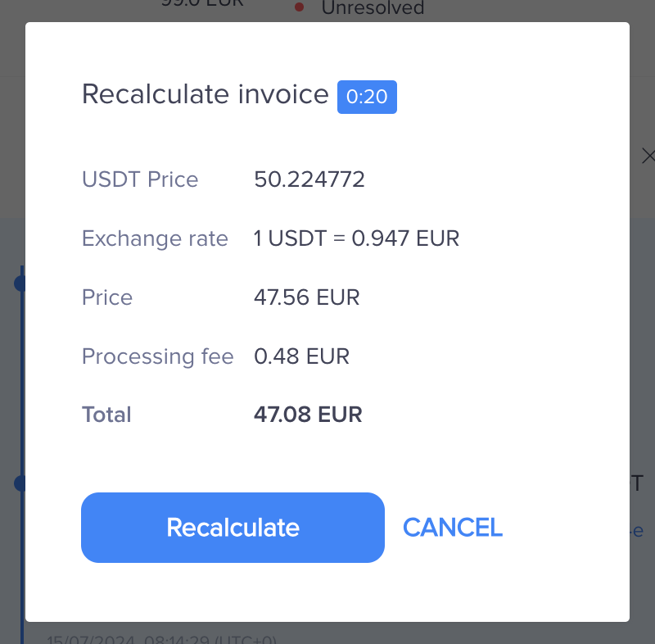
Task: Click the Processing fee label
Action: pyautogui.click(x=157, y=356)
